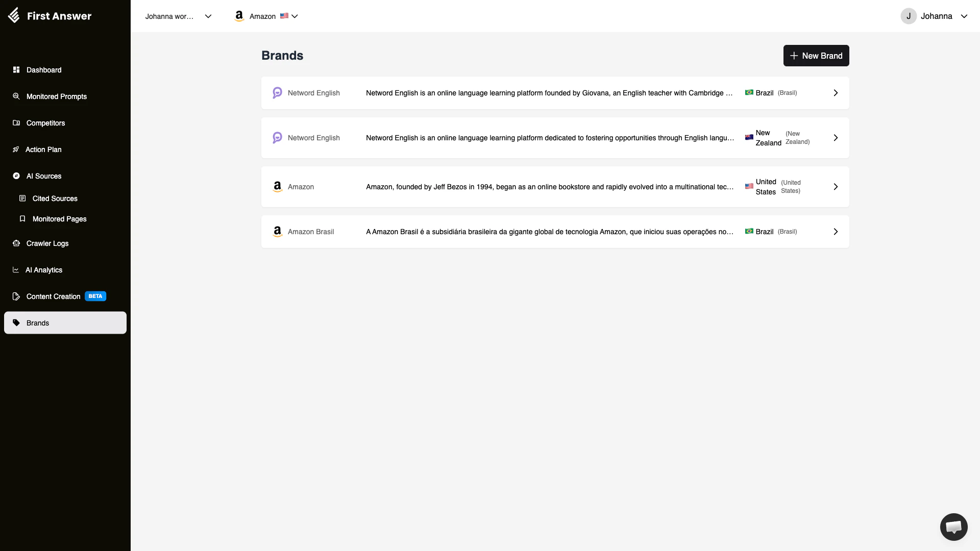
Task: Open Content Creation beta feature
Action: (53, 296)
